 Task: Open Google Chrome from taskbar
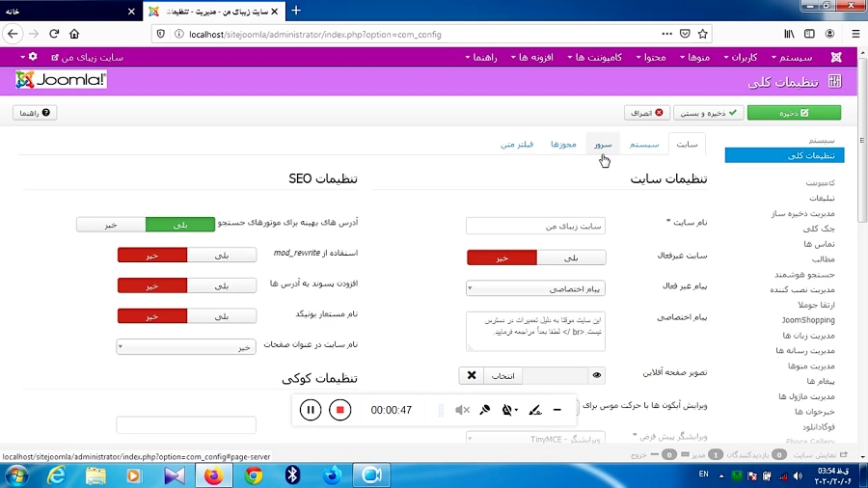pyautogui.click(x=254, y=475)
